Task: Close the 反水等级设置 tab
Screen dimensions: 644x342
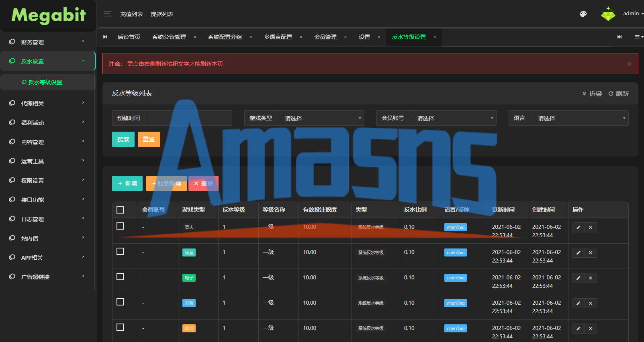Action: (435, 37)
